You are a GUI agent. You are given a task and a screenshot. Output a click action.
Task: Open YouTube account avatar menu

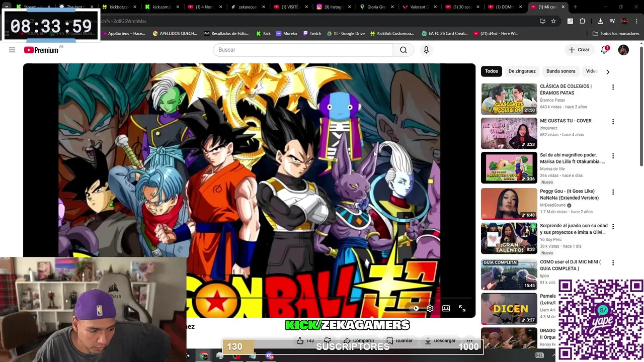tap(623, 50)
